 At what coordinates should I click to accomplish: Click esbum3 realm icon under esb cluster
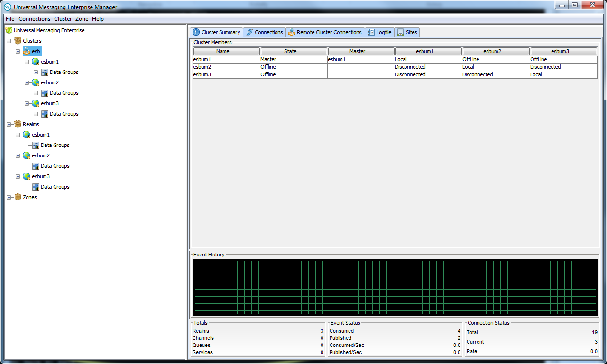pyautogui.click(x=36, y=103)
